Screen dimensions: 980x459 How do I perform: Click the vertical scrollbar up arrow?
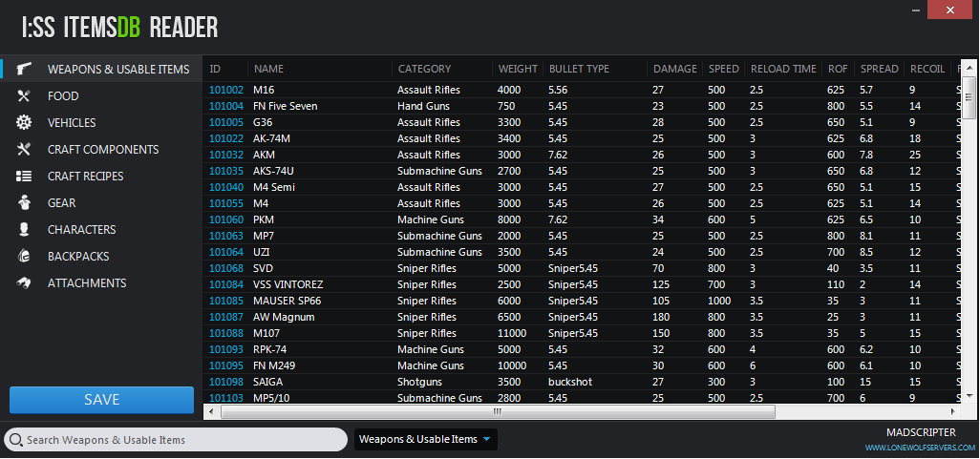[x=969, y=68]
